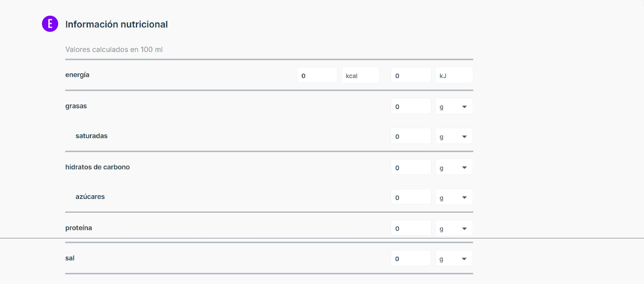Click the Valores calculados en 100 ml text
The image size is (644, 284).
114,49
